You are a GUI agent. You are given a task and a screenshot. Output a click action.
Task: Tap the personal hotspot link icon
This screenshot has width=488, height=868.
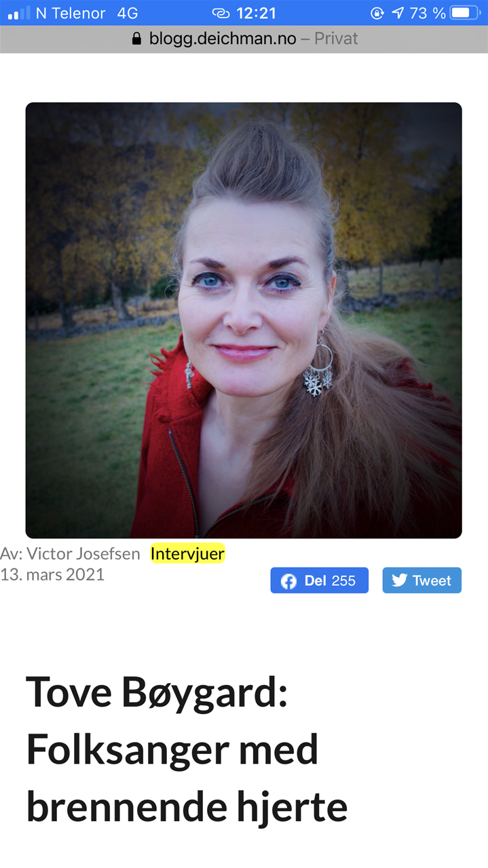221,13
